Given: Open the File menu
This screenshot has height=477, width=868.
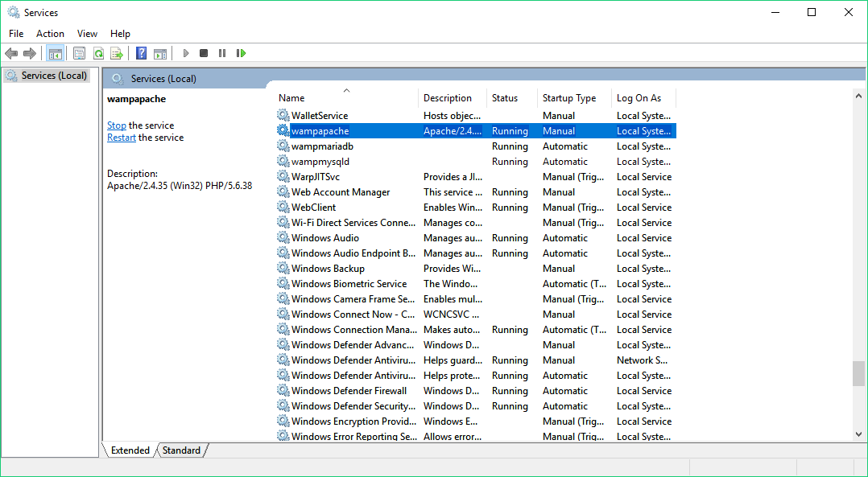Looking at the screenshot, I should [16, 34].
